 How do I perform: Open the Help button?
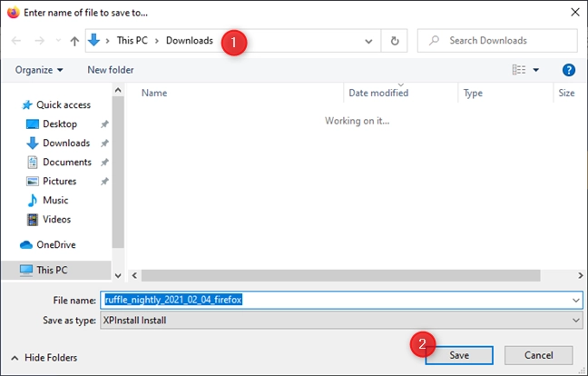[x=569, y=70]
